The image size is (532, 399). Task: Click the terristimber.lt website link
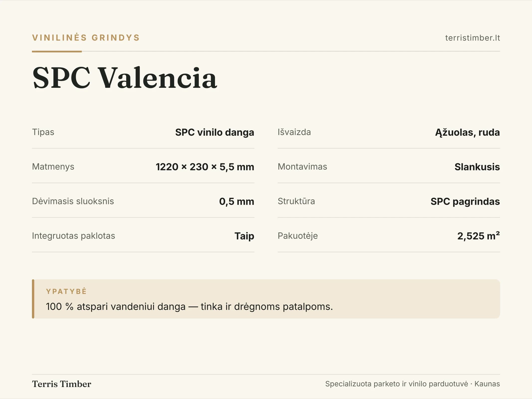(472, 38)
